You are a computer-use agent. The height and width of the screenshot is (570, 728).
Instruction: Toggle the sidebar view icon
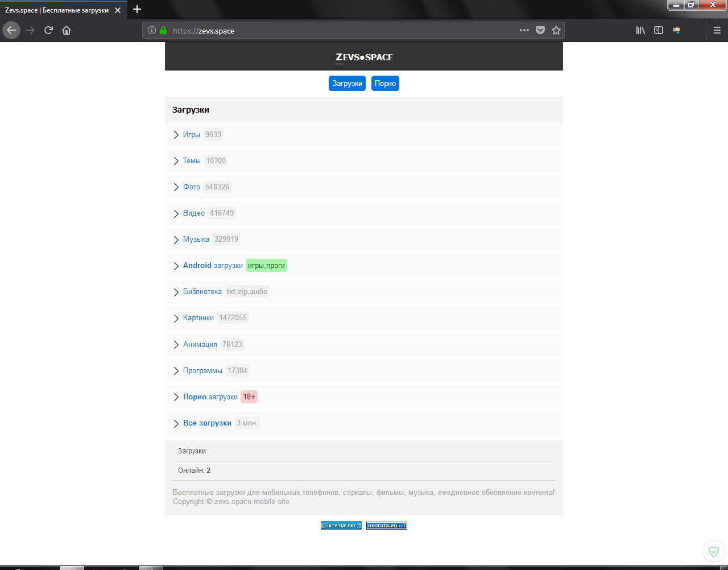coord(659,30)
